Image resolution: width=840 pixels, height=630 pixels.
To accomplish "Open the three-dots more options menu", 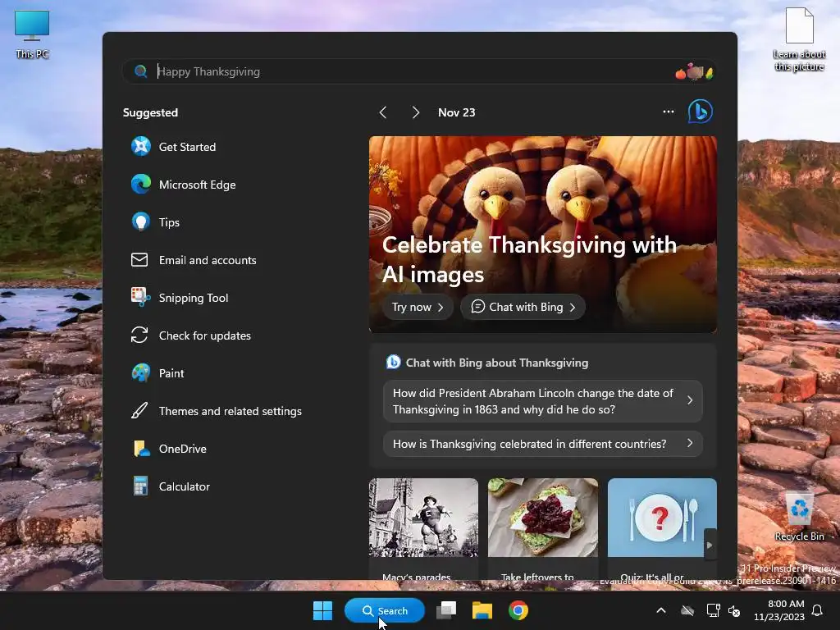I will point(669,112).
